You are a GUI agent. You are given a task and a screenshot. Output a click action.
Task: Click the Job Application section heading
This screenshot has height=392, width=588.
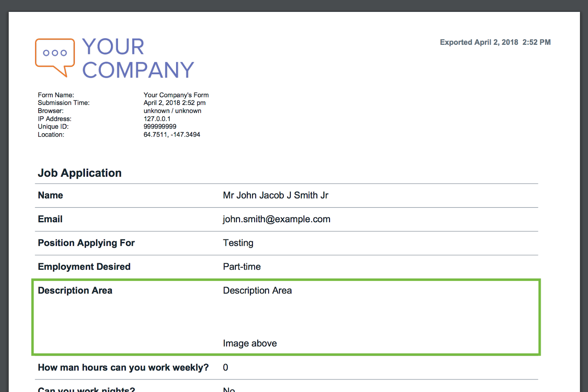click(80, 173)
